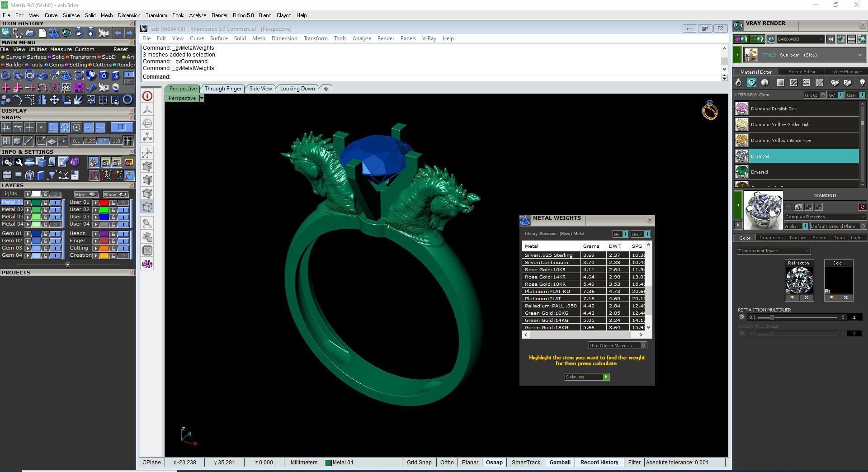Image resolution: width=868 pixels, height=472 pixels.
Task: Select the four-way move arrows tool
Action: (x=54, y=100)
